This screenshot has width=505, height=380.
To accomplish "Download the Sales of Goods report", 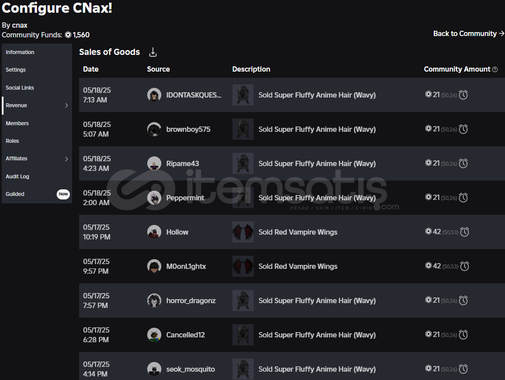I will (153, 52).
